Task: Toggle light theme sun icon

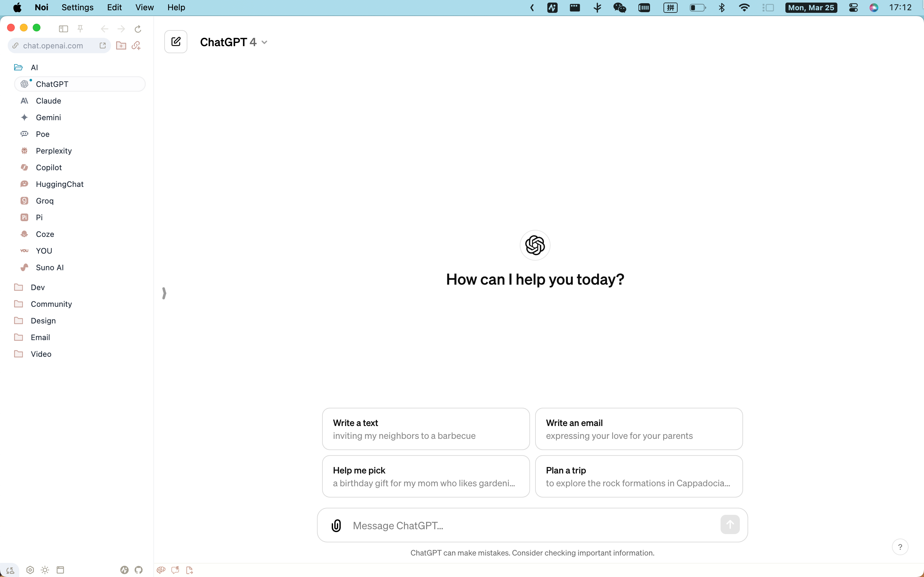Action: click(x=45, y=570)
